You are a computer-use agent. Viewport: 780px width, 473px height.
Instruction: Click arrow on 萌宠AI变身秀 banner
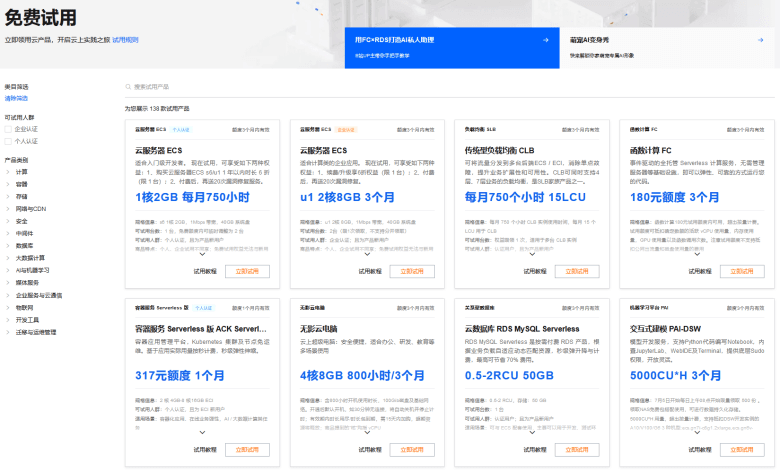(761, 40)
